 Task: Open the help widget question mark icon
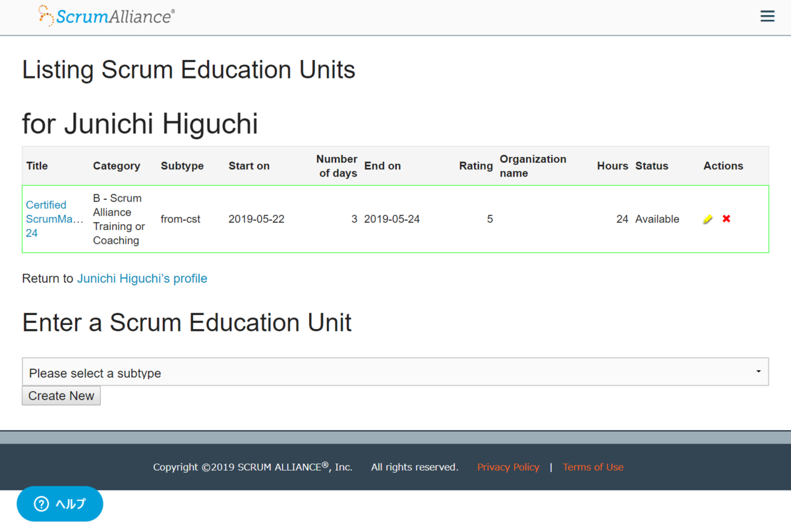tap(40, 504)
